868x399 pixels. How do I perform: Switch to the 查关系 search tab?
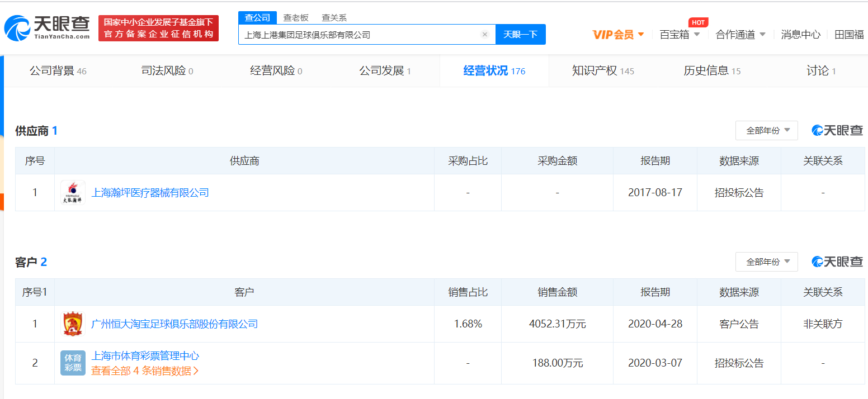tap(334, 18)
